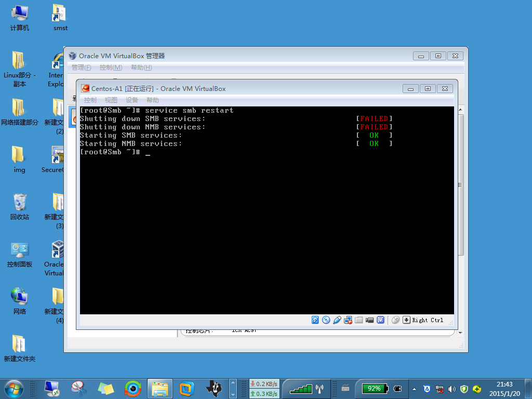532x399 pixels.
Task: Open 帮助(H) menu in VirtualBox manager
Action: [x=141, y=67]
